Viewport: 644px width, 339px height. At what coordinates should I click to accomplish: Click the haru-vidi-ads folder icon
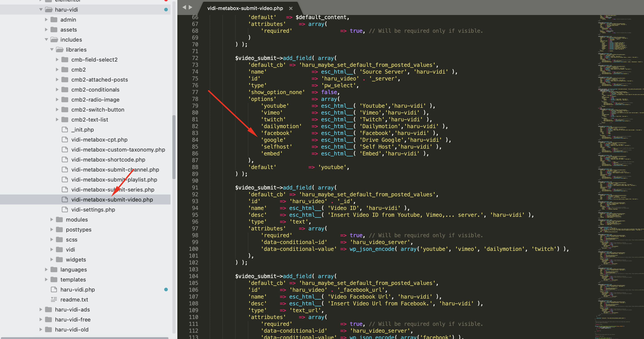click(x=48, y=309)
